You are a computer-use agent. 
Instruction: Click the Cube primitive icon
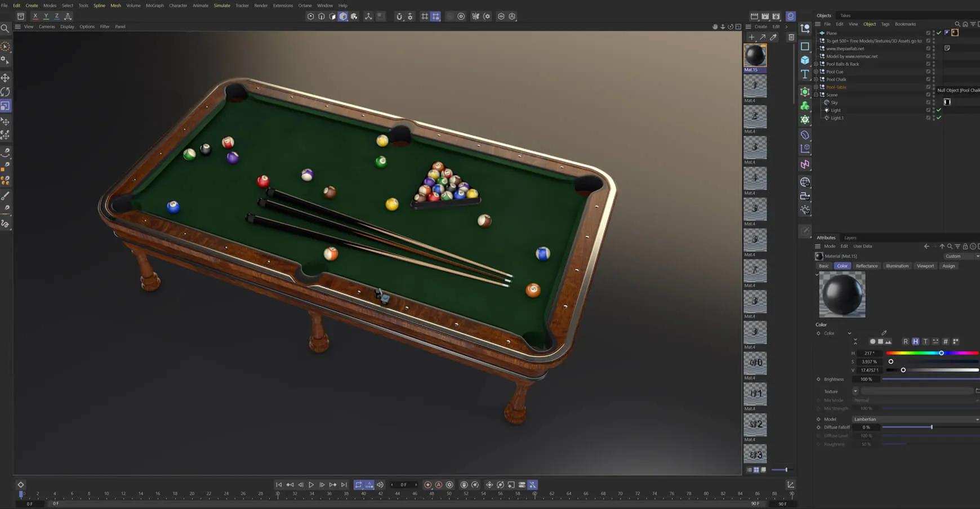[805, 60]
